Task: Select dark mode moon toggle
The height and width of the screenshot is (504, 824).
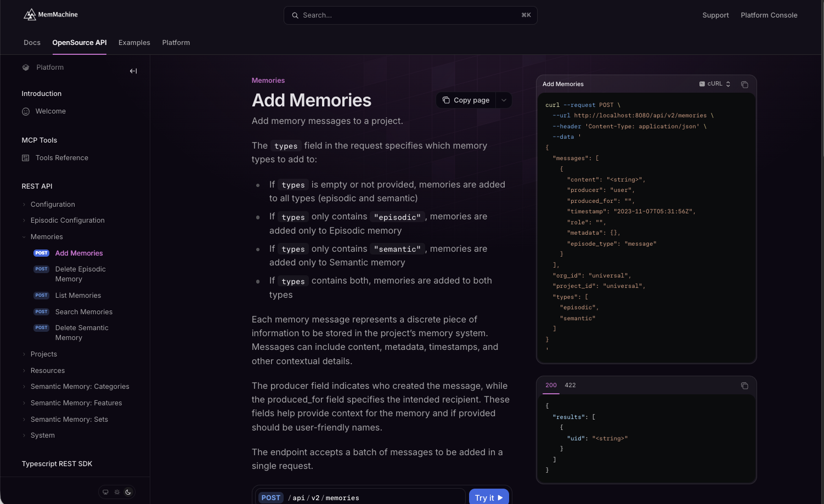Action: tap(128, 492)
